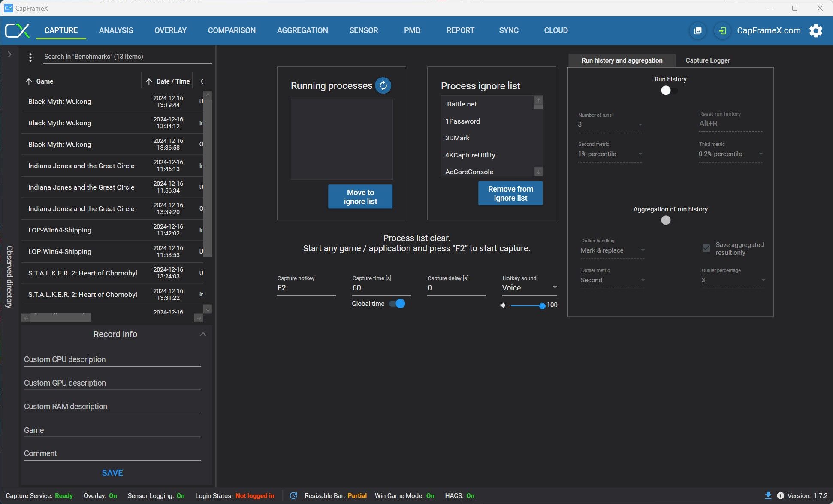Image resolution: width=833 pixels, height=504 pixels.
Task: Click right arrow of horizontal scrollbar
Action: 199,318
